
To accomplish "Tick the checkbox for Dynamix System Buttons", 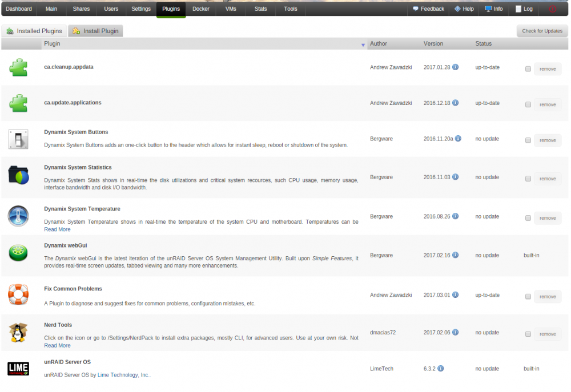I will click(x=528, y=140).
